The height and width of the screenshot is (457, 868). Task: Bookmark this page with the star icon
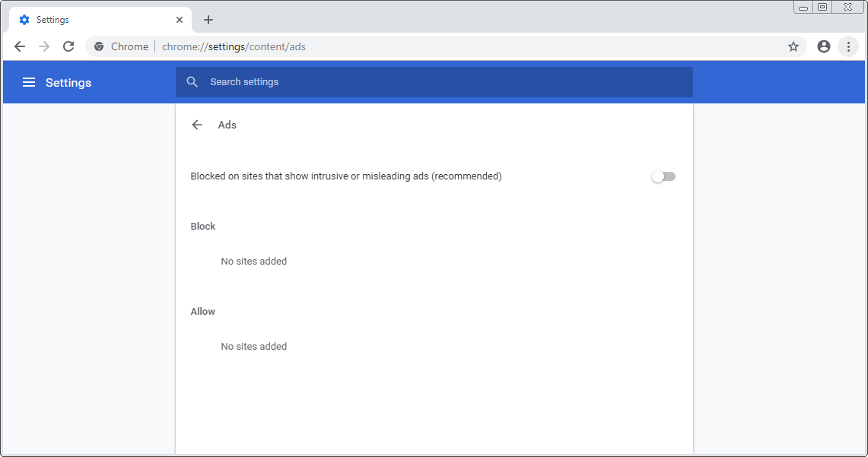(793, 46)
